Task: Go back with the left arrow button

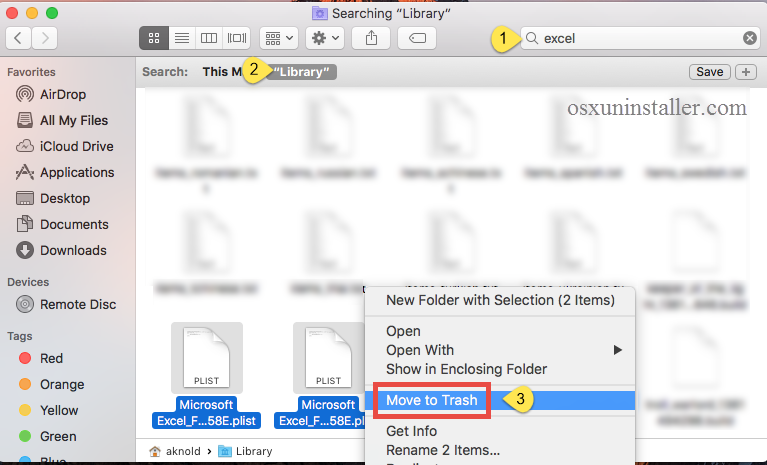Action: coord(19,38)
